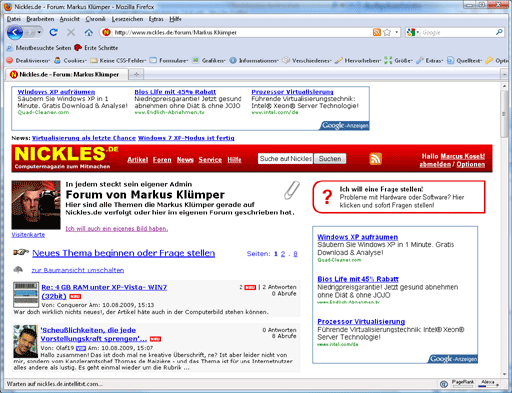Click Markus Klümper's profile photo

coord(36,205)
